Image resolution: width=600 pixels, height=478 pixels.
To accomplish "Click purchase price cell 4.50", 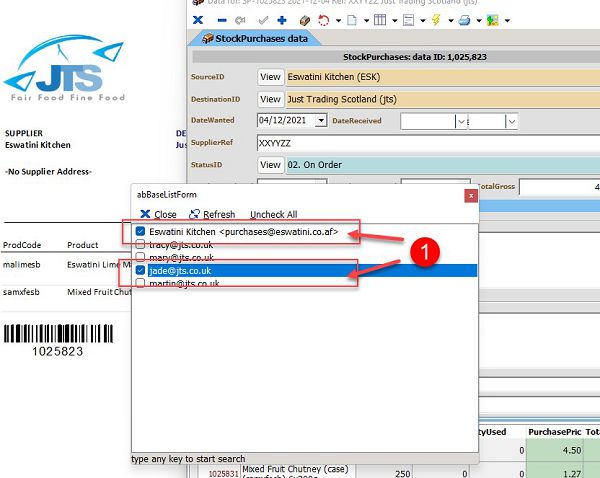I will pyautogui.click(x=555, y=450).
